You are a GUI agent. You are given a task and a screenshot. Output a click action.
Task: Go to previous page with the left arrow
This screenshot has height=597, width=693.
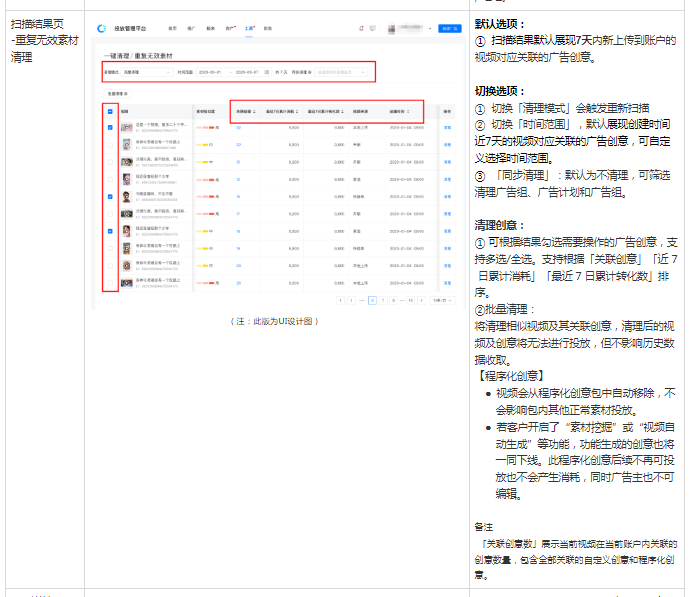(340, 300)
